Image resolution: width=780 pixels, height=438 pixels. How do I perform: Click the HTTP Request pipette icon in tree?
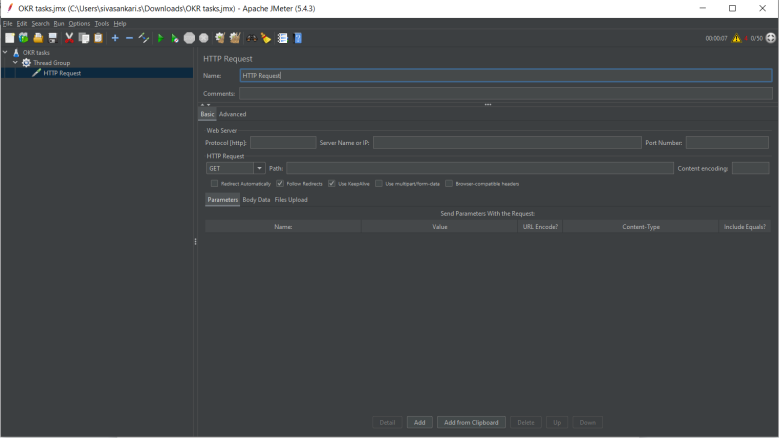pos(36,73)
